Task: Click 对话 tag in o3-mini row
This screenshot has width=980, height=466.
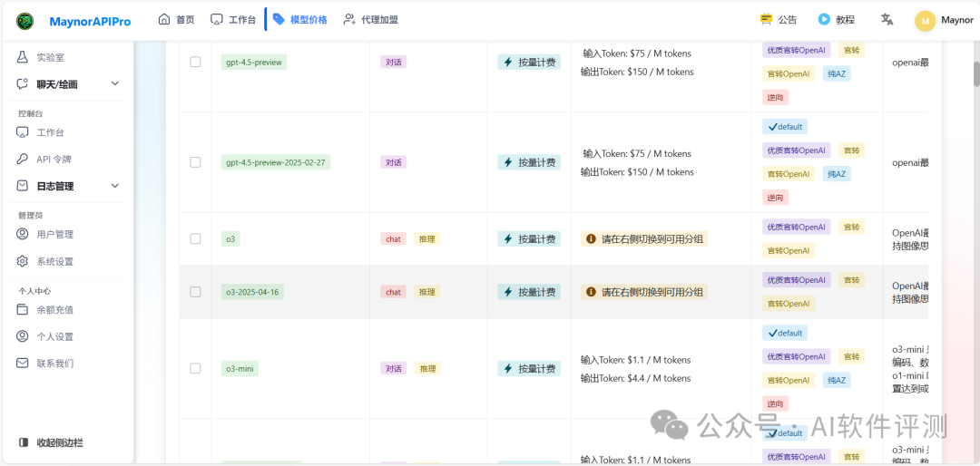Action: point(393,369)
